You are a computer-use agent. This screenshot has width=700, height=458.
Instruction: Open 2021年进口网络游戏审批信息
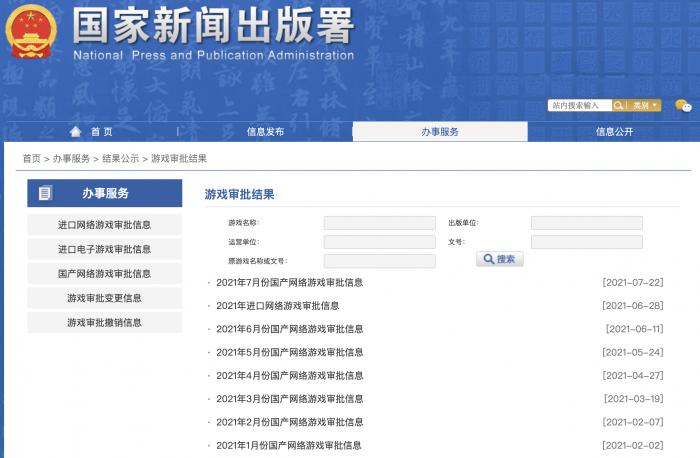tap(278, 306)
